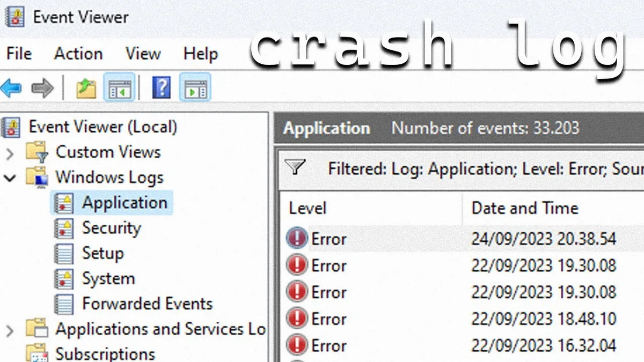Viewport: 644px width, 362px height.
Task: Select the 22/09/2023 16.32.04 date cell
Action: pos(544,345)
